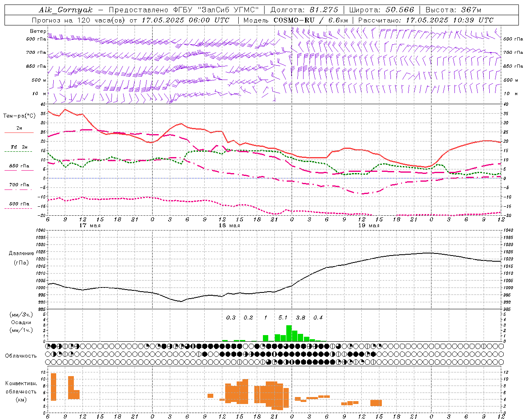Click the Ветер panel label
525x420 pixels.
click(x=38, y=31)
